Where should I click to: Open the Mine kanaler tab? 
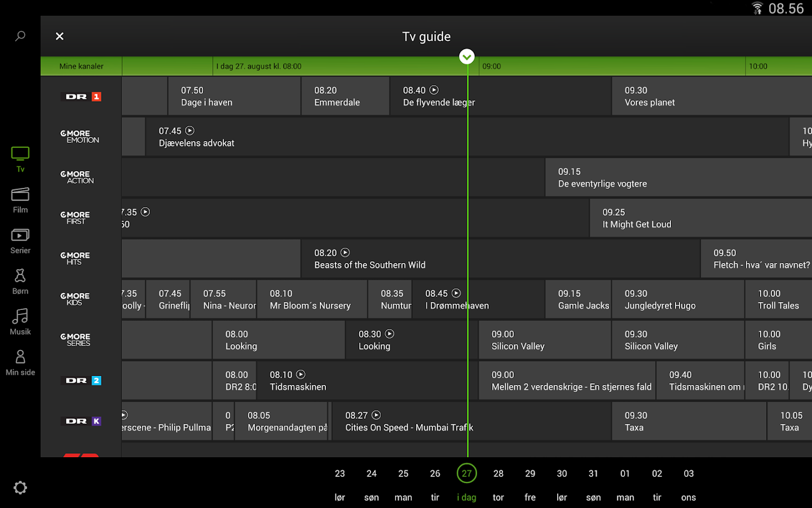pos(81,66)
